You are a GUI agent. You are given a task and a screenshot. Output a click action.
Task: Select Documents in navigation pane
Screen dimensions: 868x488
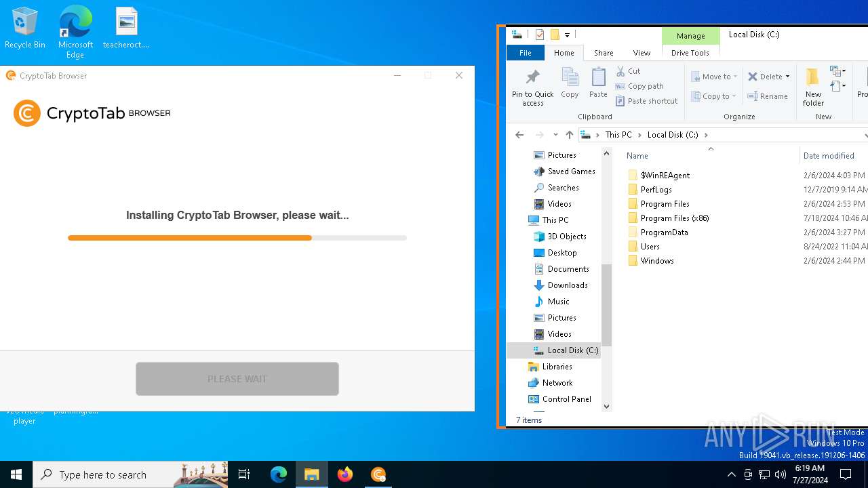coord(568,269)
